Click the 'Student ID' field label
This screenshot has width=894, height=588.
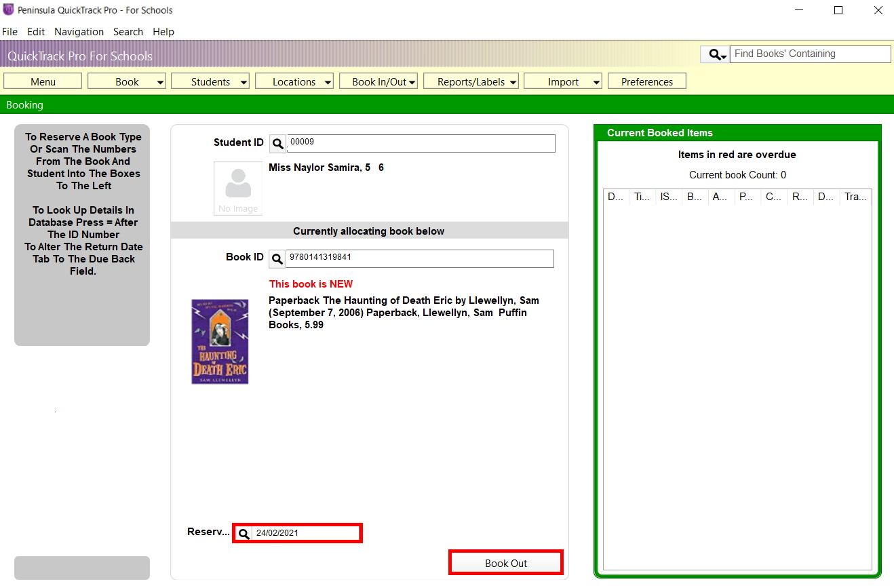point(239,142)
